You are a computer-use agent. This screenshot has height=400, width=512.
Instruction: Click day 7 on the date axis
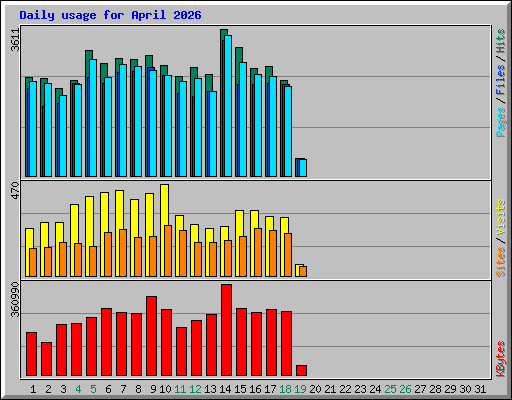click(123, 389)
